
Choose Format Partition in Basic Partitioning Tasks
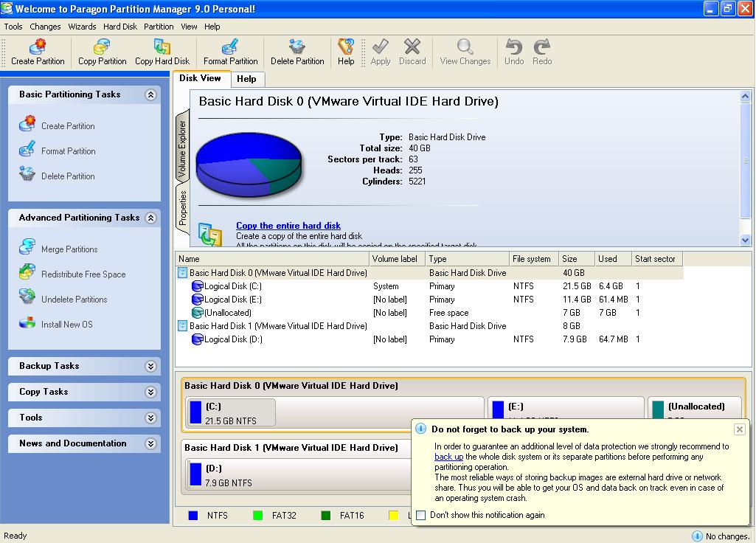(x=69, y=151)
